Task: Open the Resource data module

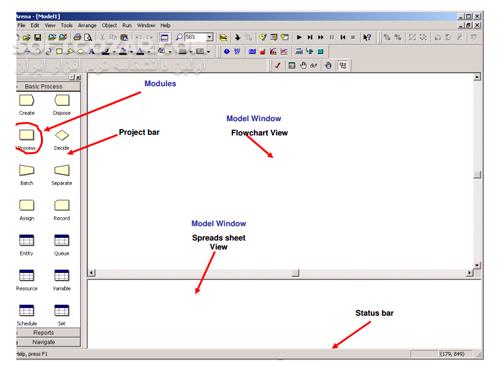Action: point(27,275)
